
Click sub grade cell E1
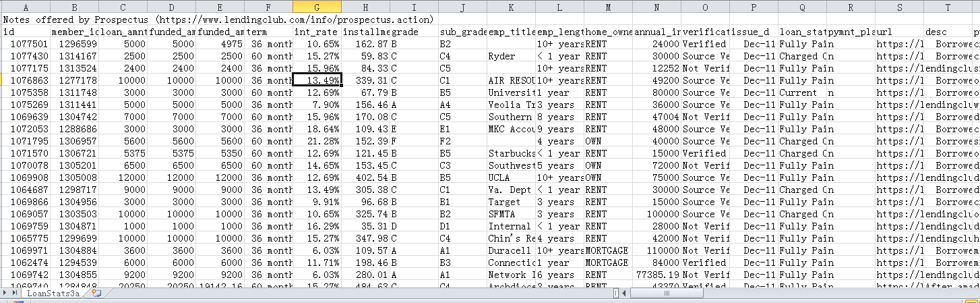click(x=462, y=129)
